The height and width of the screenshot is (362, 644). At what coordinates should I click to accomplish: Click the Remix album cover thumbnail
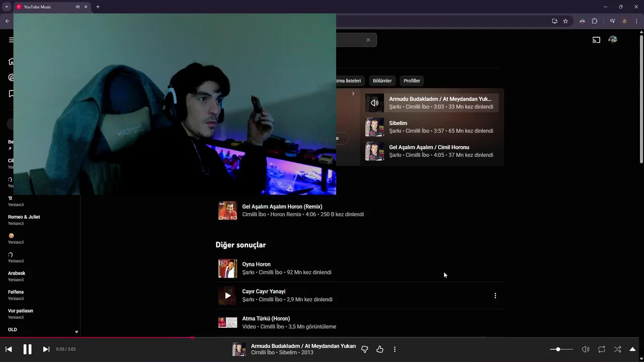(227, 210)
